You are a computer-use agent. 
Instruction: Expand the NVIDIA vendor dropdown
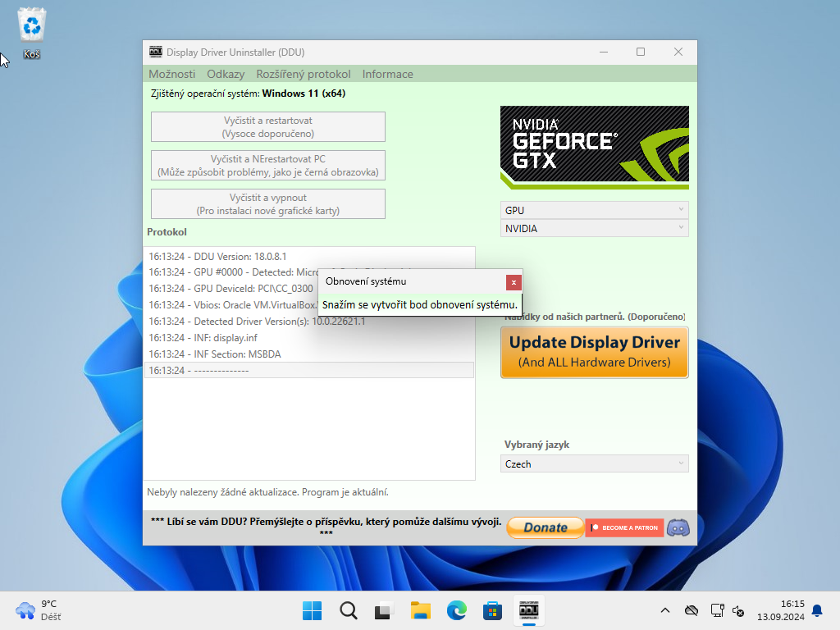[x=594, y=229]
